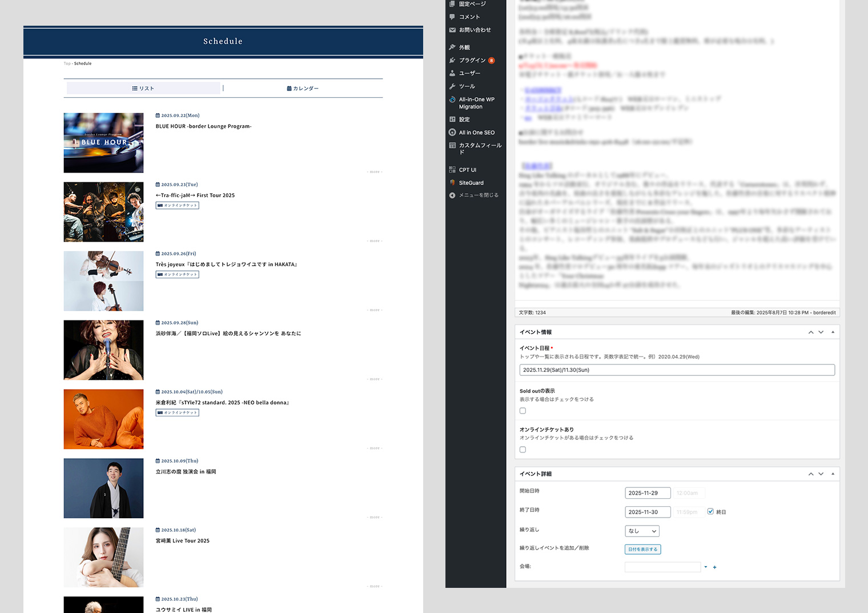
Task: Open the 会場 venue dropdown arrow
Action: click(706, 567)
